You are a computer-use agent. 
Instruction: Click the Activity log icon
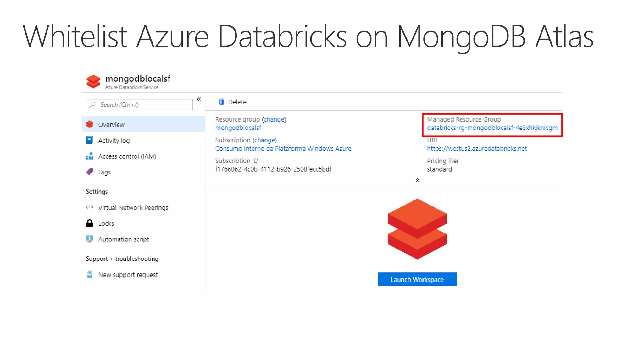tap(90, 140)
